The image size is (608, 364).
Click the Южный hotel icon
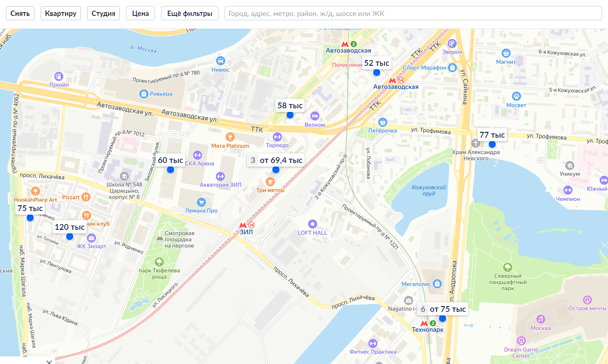tap(604, 180)
